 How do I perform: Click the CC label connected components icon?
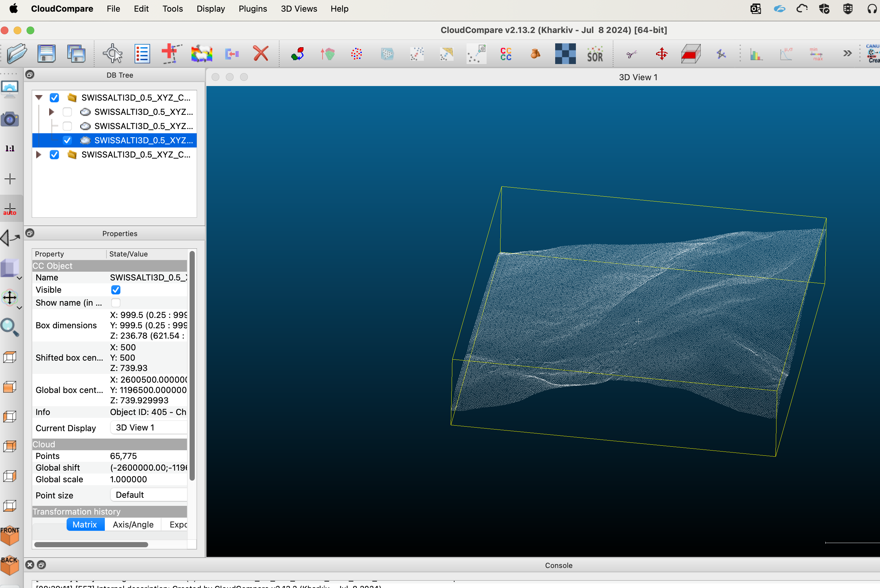click(506, 54)
